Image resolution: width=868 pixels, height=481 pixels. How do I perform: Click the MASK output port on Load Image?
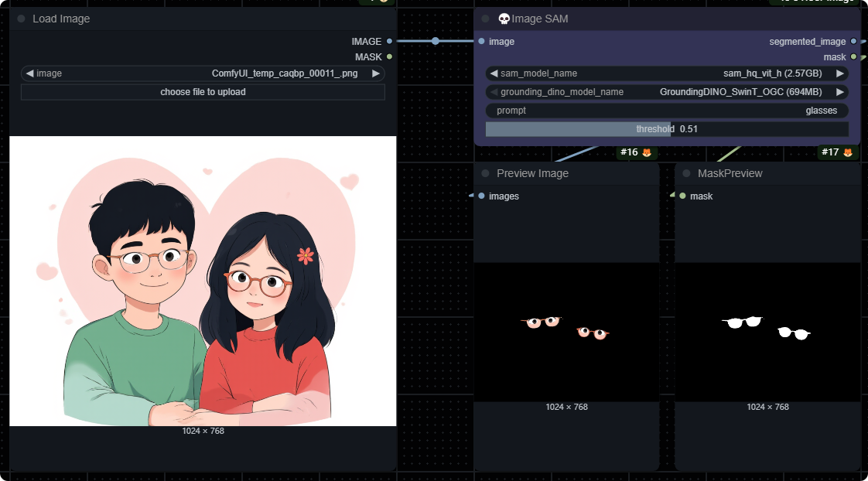(x=389, y=57)
